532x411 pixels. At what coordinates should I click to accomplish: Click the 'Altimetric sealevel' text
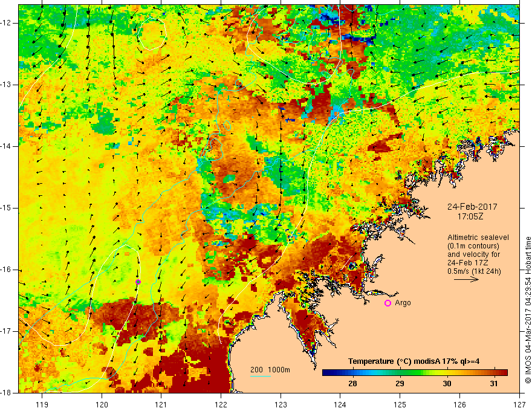point(478,238)
